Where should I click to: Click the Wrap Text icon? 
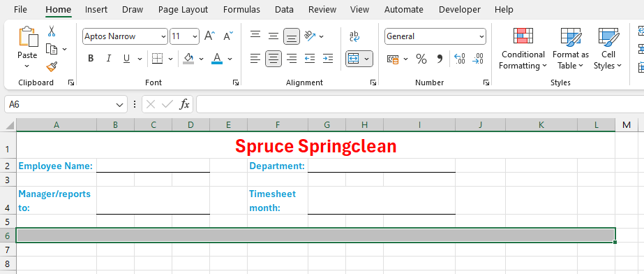[x=354, y=36]
